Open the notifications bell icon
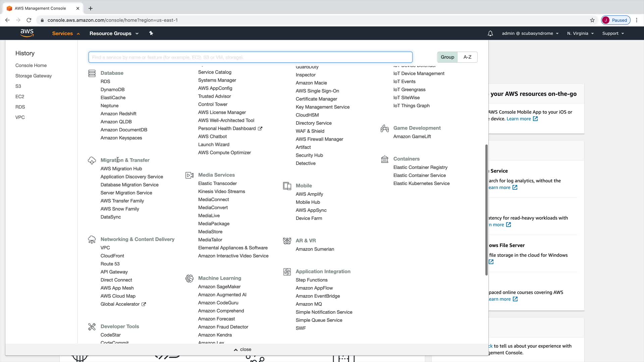Viewport: 644px width, 362px height. point(490,34)
